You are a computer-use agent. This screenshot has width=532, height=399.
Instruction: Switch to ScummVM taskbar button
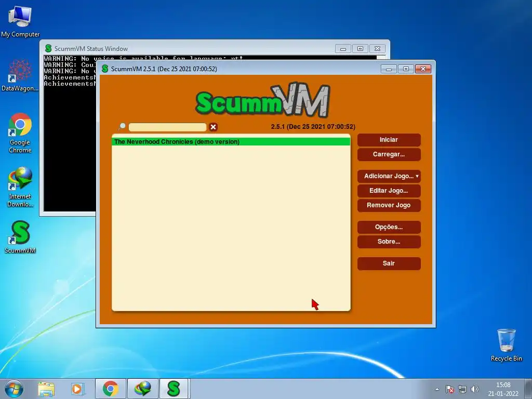tap(174, 389)
